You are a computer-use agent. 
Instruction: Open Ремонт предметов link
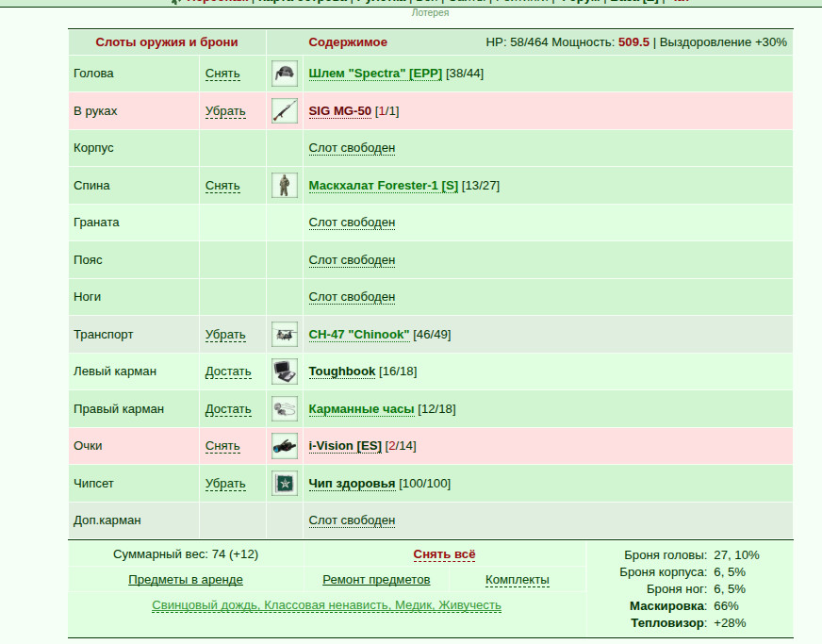[376, 580]
